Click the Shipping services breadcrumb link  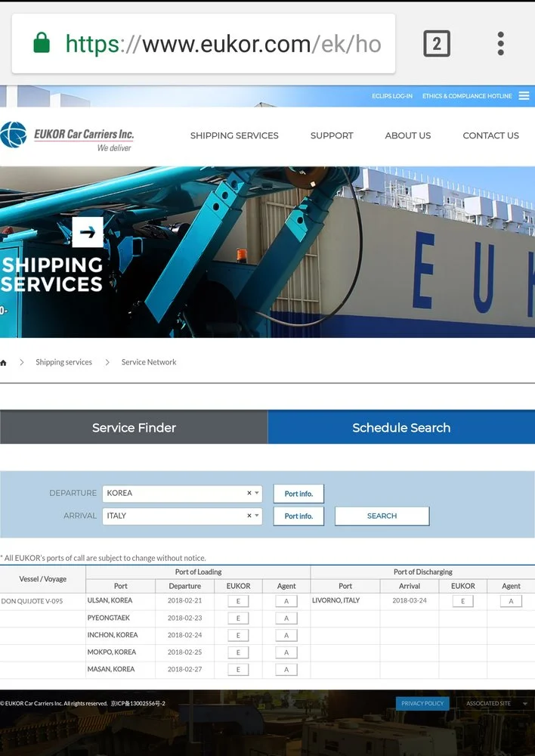[63, 362]
